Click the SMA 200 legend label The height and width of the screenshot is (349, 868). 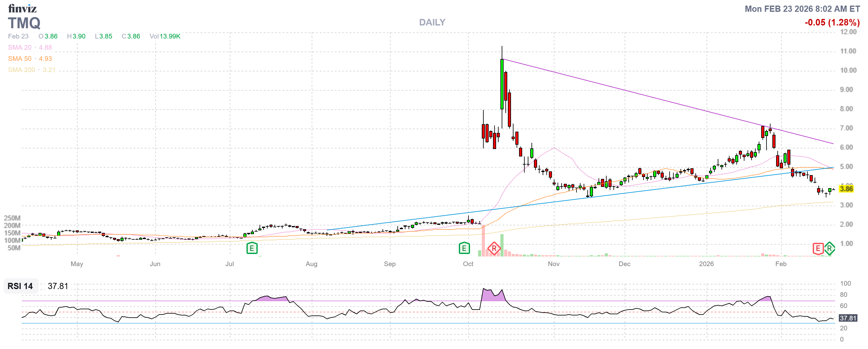(21, 70)
